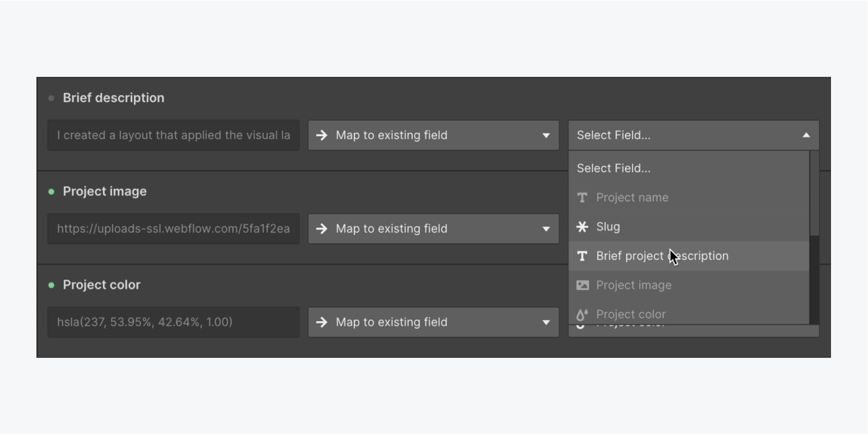
Task: Click the Project color hsla value field
Action: (x=173, y=322)
